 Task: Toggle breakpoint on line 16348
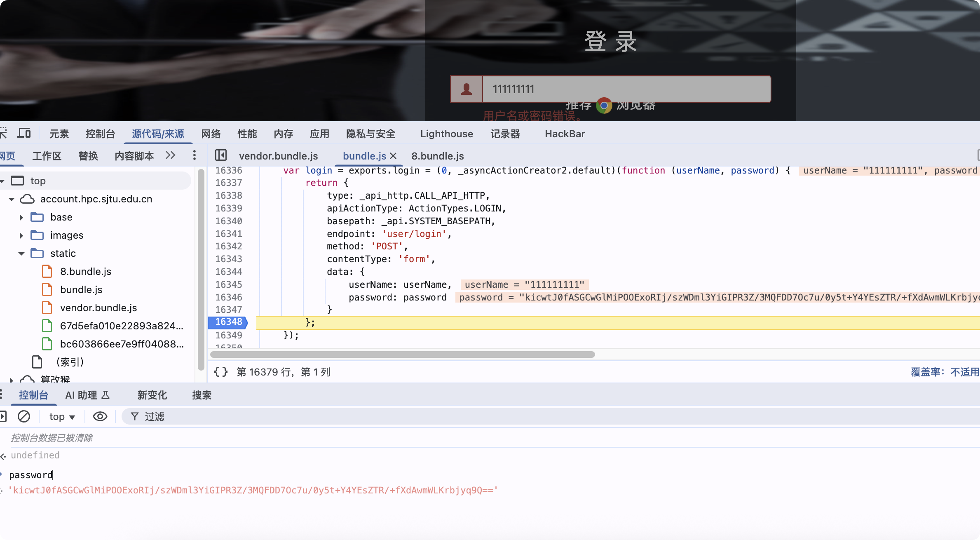pyautogui.click(x=229, y=322)
